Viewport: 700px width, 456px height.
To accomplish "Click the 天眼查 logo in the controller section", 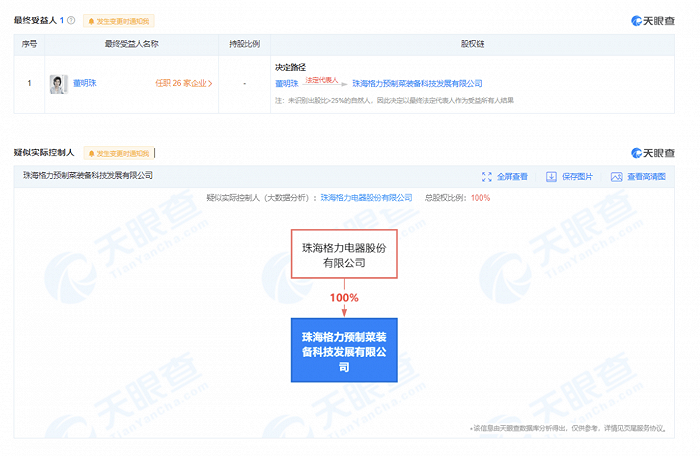I will click(x=653, y=153).
